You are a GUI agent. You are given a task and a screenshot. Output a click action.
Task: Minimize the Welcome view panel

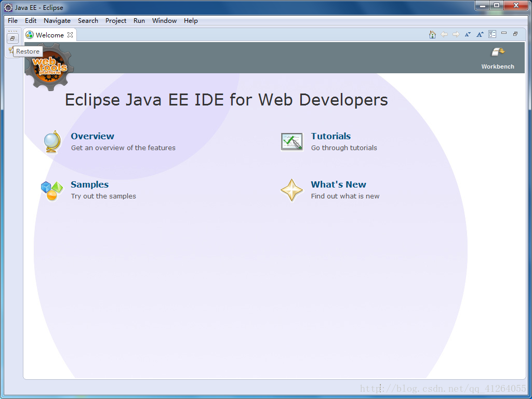[x=504, y=33]
